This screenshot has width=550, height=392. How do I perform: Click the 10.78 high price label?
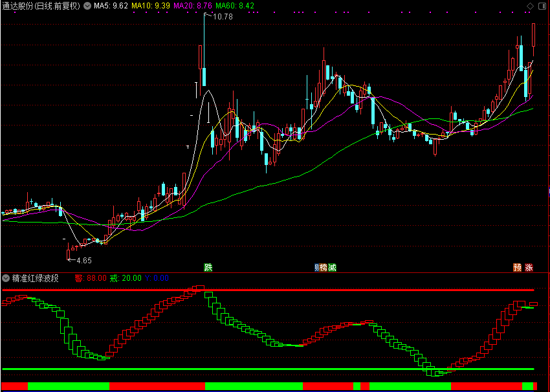point(222,17)
